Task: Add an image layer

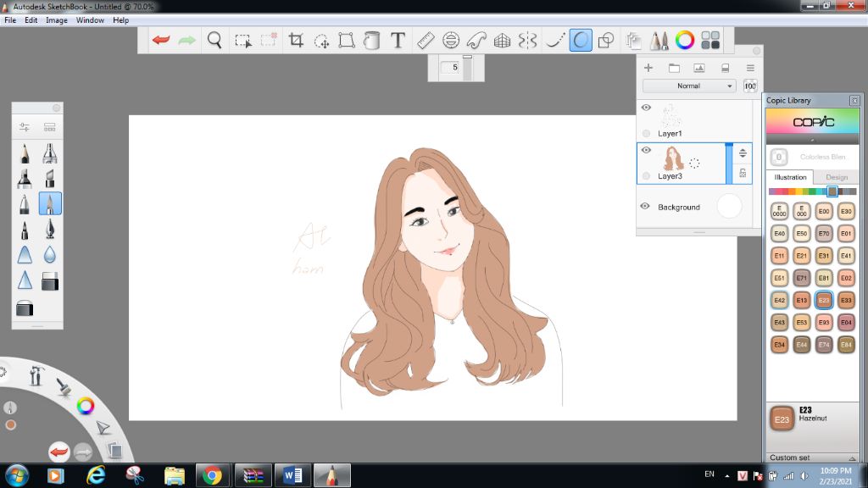Action: coord(699,68)
